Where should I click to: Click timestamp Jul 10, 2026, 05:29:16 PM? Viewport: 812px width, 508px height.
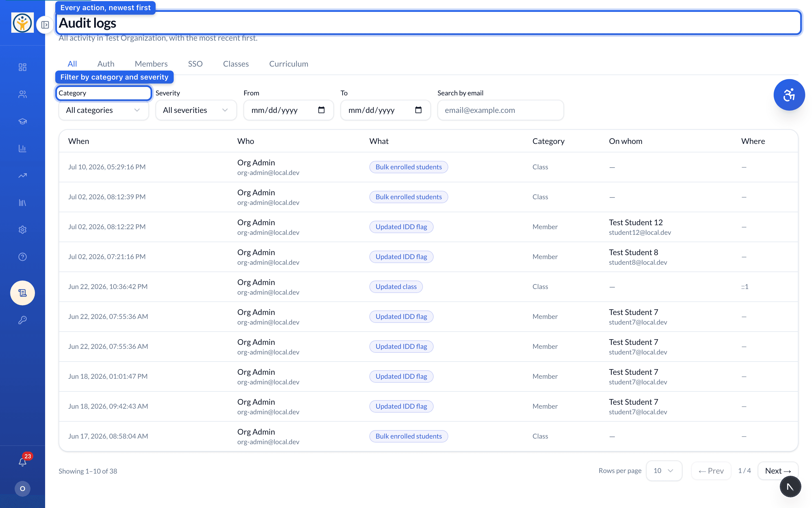[107, 167]
